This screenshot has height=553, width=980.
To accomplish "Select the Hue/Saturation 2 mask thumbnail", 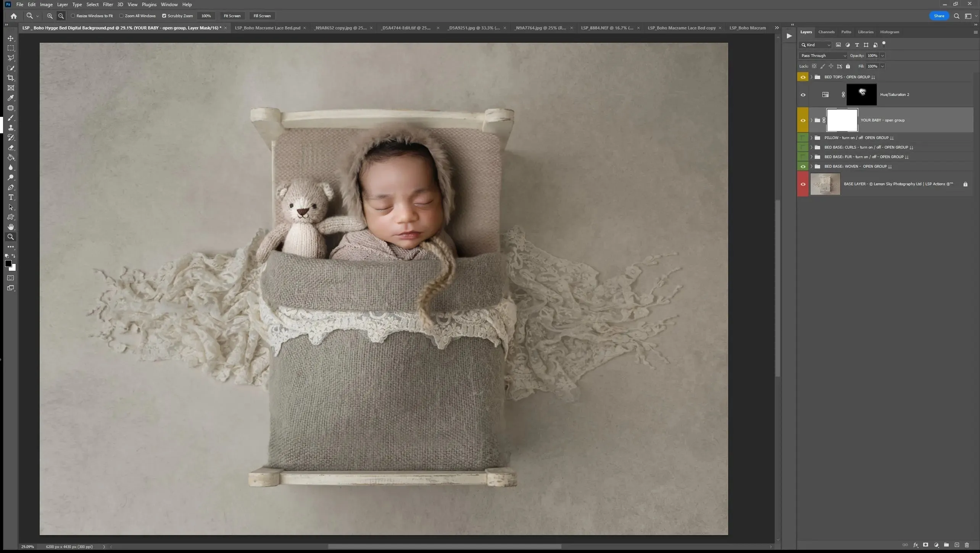I will (862, 95).
